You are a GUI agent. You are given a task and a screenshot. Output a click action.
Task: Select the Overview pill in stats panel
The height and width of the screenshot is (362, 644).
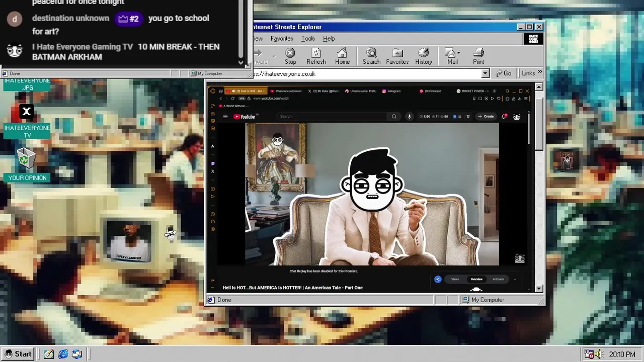click(x=476, y=279)
